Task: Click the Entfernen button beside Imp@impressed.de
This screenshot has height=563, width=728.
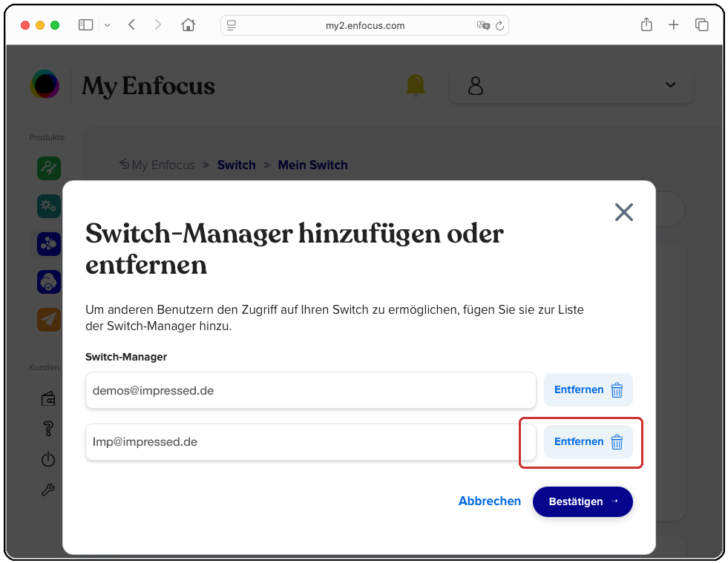Action: point(588,441)
